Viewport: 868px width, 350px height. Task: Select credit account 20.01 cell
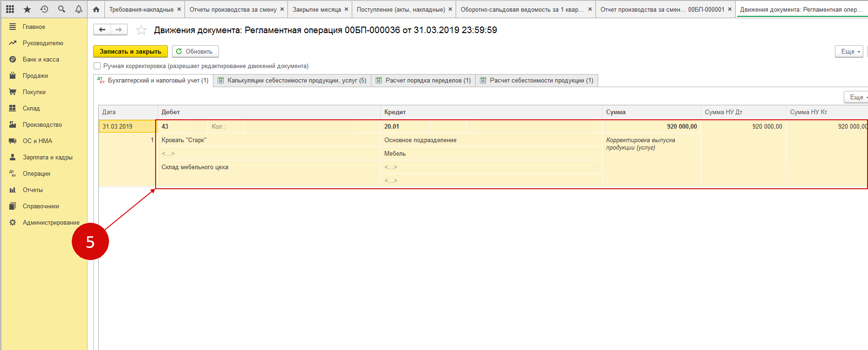pos(405,126)
